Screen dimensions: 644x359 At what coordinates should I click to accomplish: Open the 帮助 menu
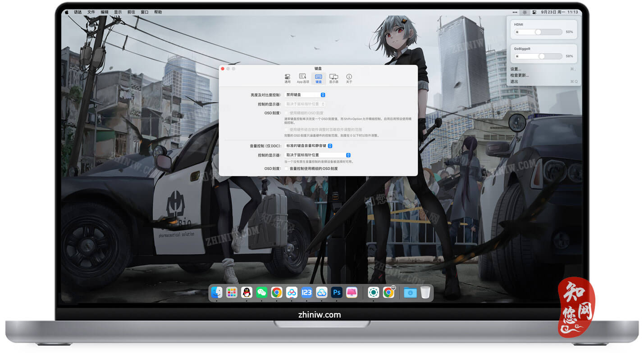[x=158, y=12]
